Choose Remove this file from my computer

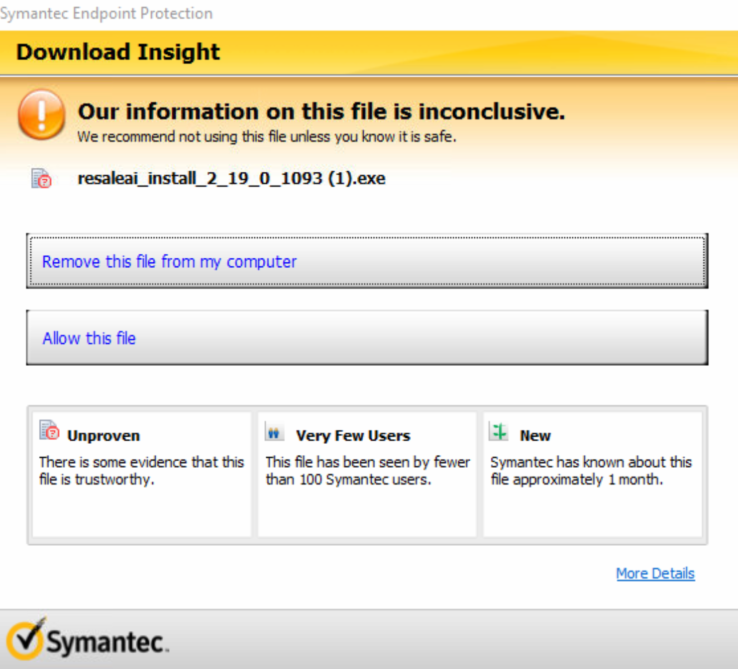click(367, 261)
